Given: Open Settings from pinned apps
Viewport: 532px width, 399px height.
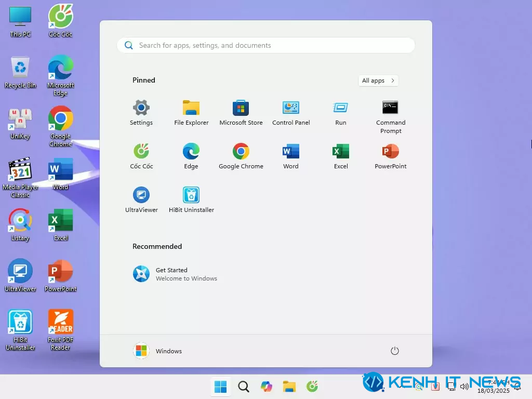Looking at the screenshot, I should [141, 113].
